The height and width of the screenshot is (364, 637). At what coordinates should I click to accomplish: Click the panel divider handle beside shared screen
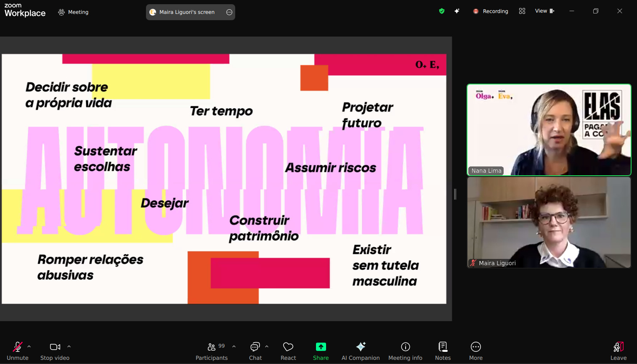pyautogui.click(x=455, y=194)
